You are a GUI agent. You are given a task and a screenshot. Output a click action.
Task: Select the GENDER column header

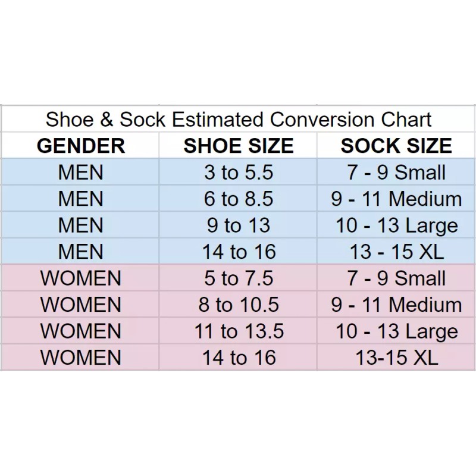81,146
